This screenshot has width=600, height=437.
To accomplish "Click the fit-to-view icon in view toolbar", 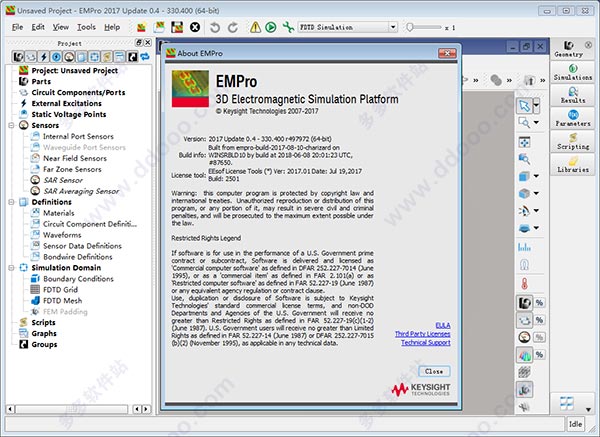I will (524, 142).
